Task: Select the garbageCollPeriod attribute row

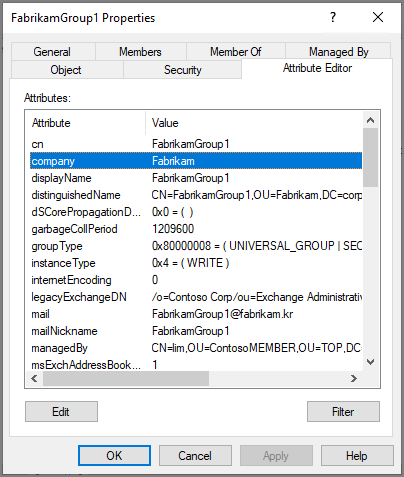Action: pos(196,229)
